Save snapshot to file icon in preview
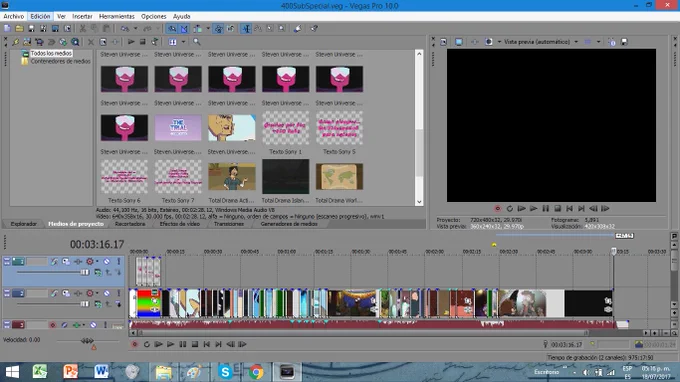This screenshot has height=382, width=680. point(624,42)
